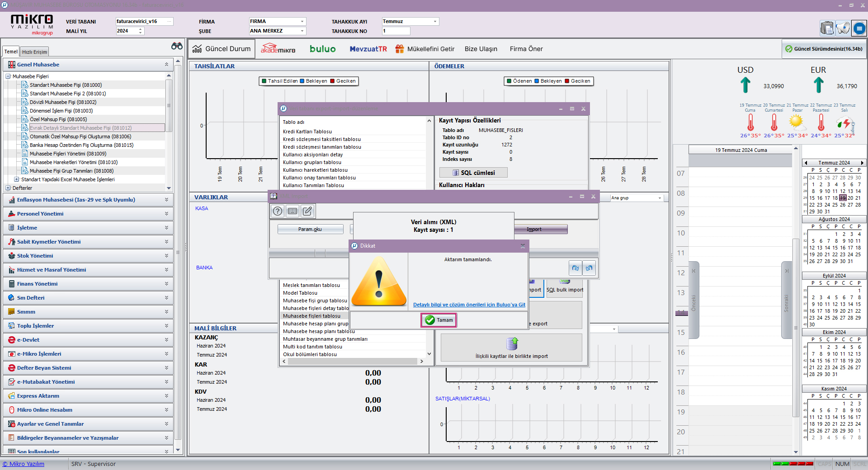Click the import-with-related-records database icon
Viewport: 868px width, 470px height.
coord(512,344)
